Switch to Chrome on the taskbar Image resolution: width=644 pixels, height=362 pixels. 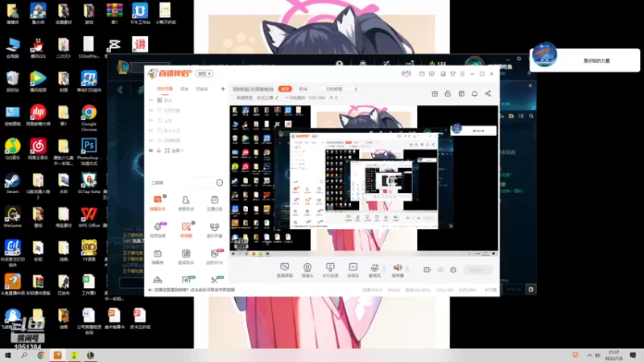click(41, 355)
